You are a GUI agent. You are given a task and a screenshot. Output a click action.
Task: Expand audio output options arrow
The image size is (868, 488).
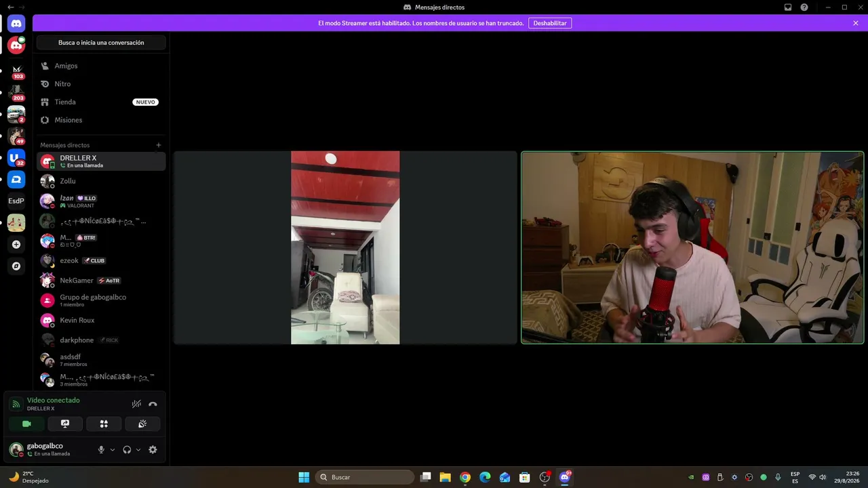click(x=138, y=449)
